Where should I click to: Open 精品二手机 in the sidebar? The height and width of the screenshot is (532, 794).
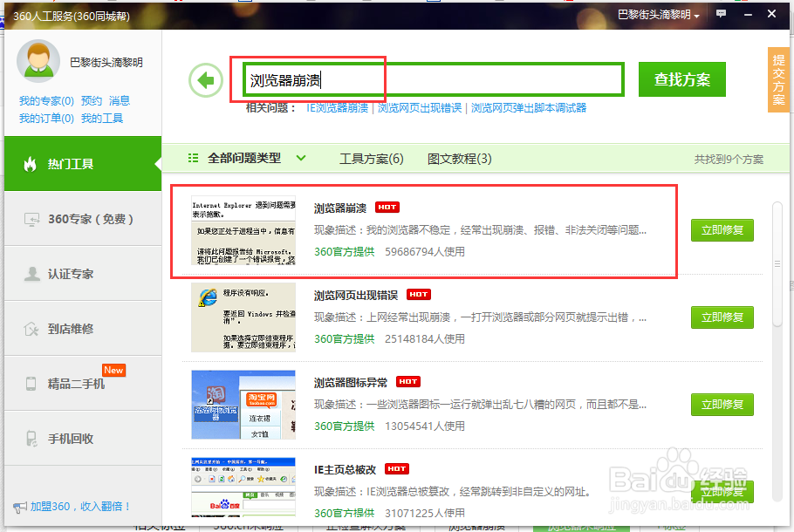[83, 384]
